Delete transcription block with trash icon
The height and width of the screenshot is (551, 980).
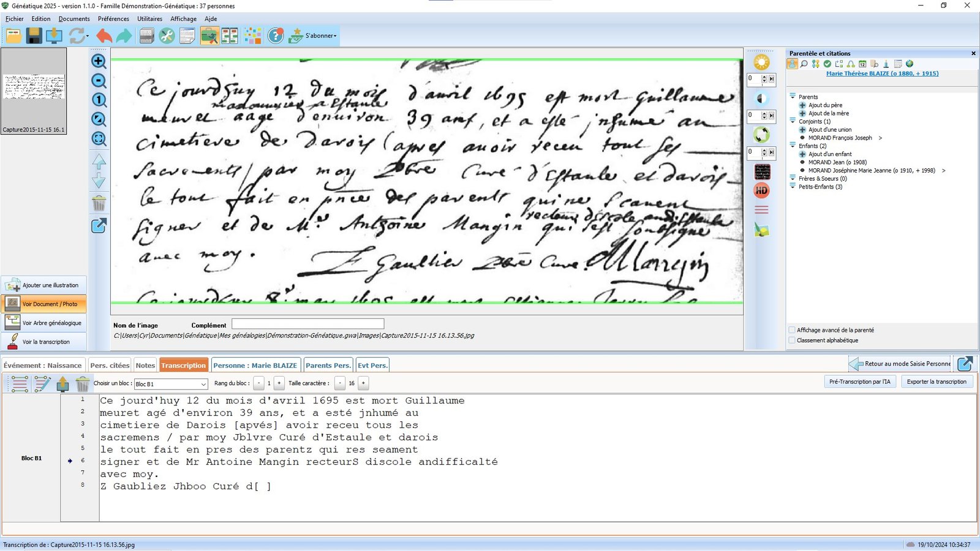(83, 384)
